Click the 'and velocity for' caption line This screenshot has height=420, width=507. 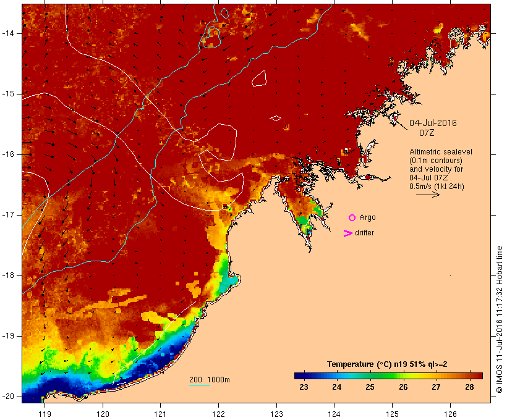pos(436,169)
